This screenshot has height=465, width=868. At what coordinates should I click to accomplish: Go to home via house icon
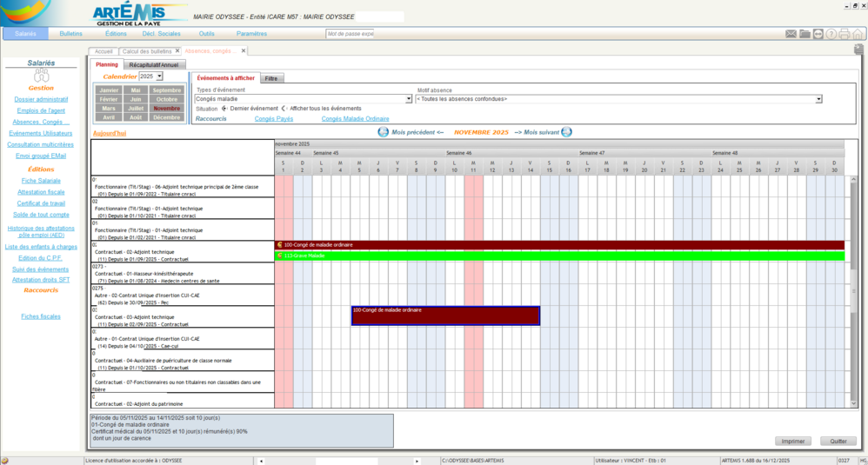[x=858, y=34]
